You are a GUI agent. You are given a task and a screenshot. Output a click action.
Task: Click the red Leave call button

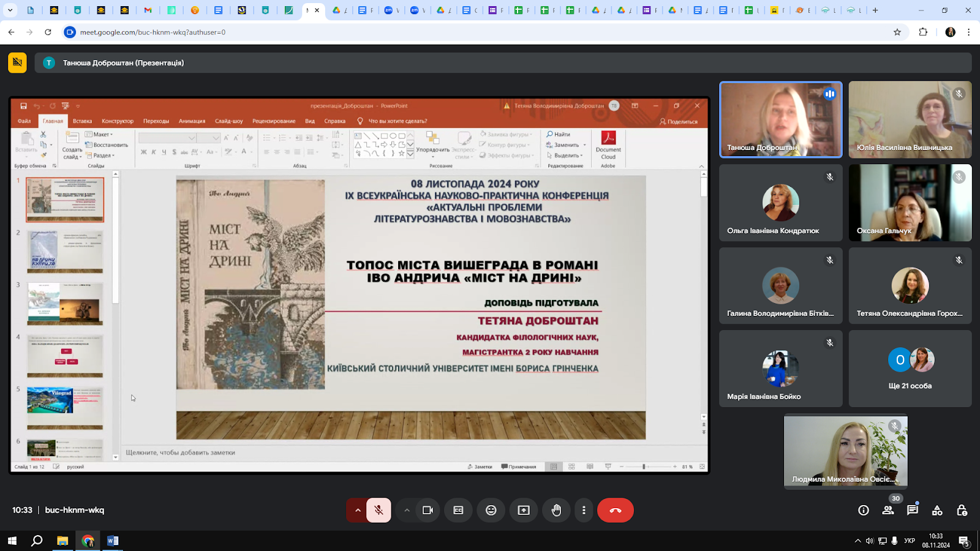(615, 510)
